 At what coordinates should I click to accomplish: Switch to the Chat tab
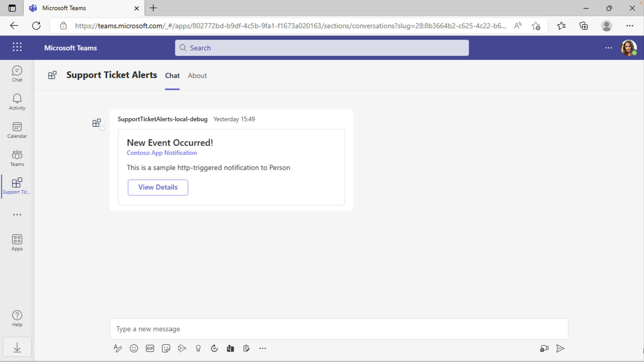(x=172, y=75)
